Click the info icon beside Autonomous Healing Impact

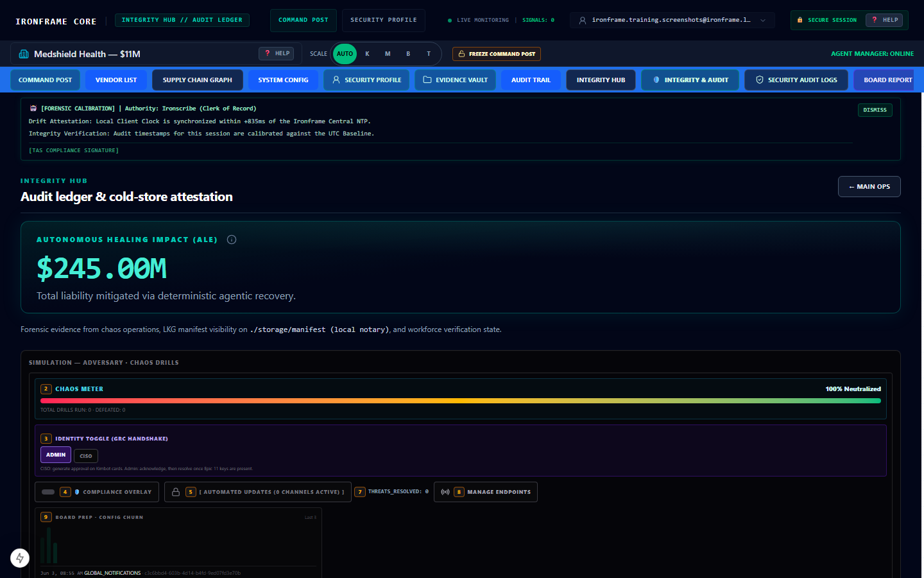pos(232,240)
